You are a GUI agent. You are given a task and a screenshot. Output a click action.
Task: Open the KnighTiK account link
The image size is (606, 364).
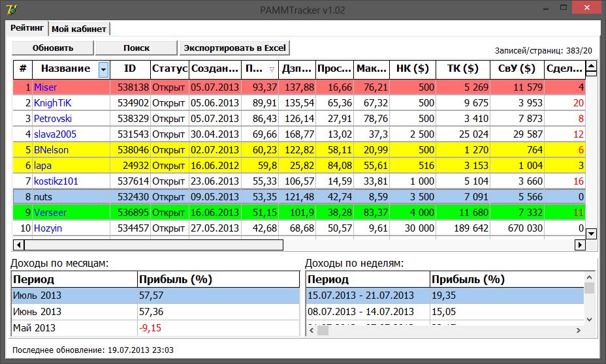coord(52,103)
